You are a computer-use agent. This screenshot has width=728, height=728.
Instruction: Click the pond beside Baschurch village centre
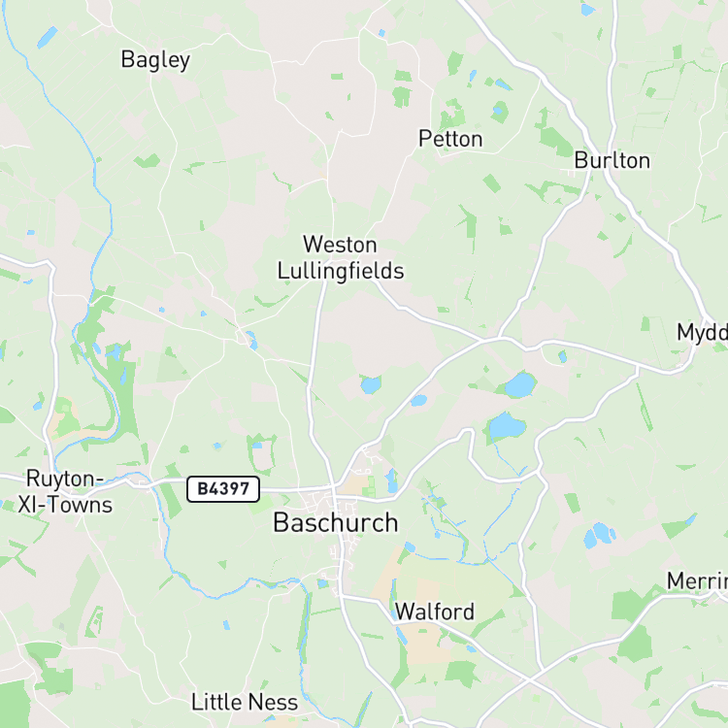pyautogui.click(x=391, y=480)
